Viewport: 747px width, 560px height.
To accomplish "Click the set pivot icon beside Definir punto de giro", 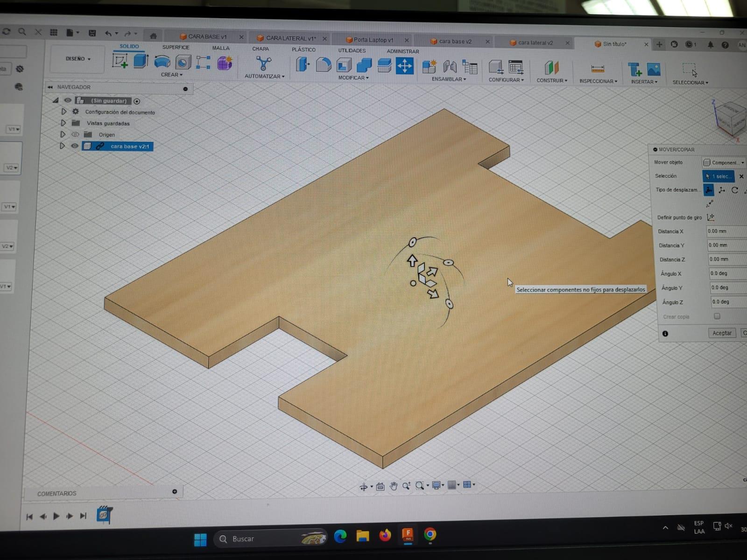I will (x=711, y=217).
